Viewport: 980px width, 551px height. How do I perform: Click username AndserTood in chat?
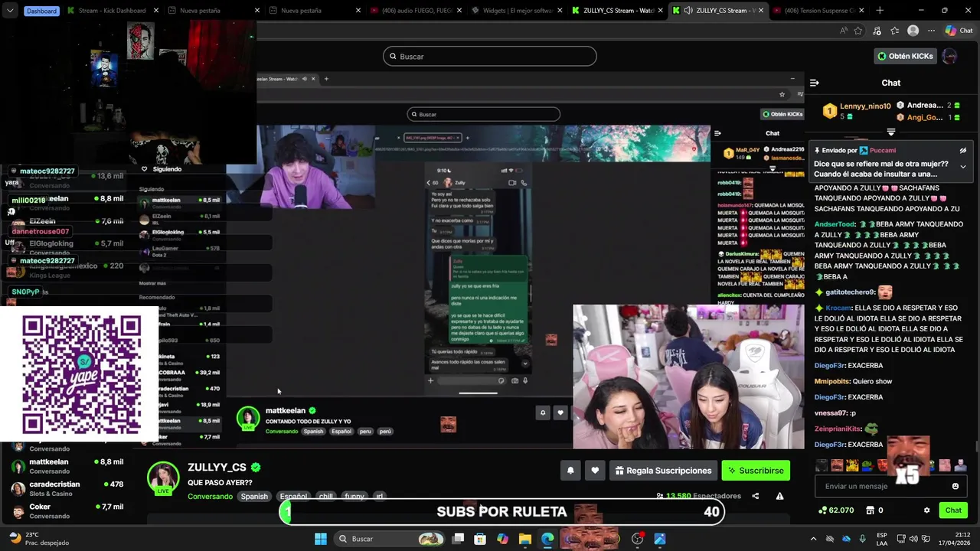tap(835, 224)
